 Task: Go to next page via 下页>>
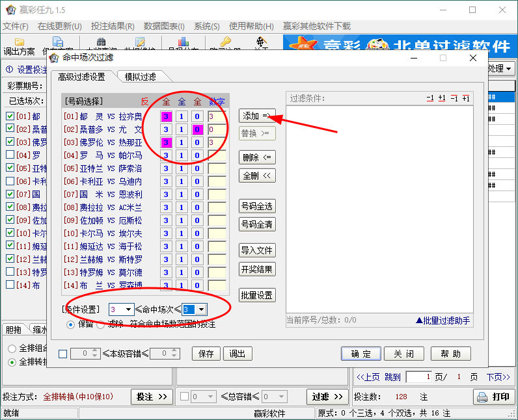click(498, 377)
